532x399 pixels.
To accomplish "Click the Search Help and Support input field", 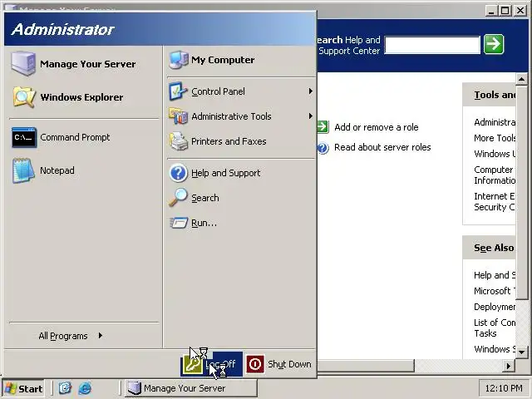I will (432, 44).
